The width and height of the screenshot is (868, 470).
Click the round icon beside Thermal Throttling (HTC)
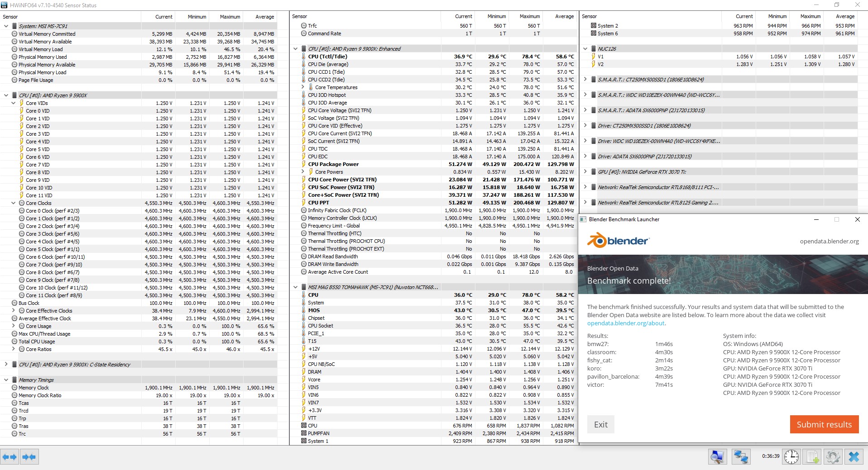304,233
